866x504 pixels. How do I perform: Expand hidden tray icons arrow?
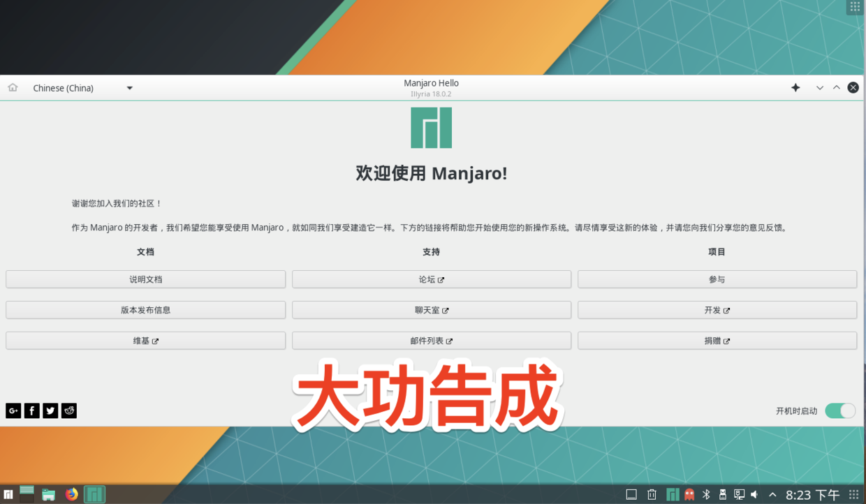click(x=772, y=495)
